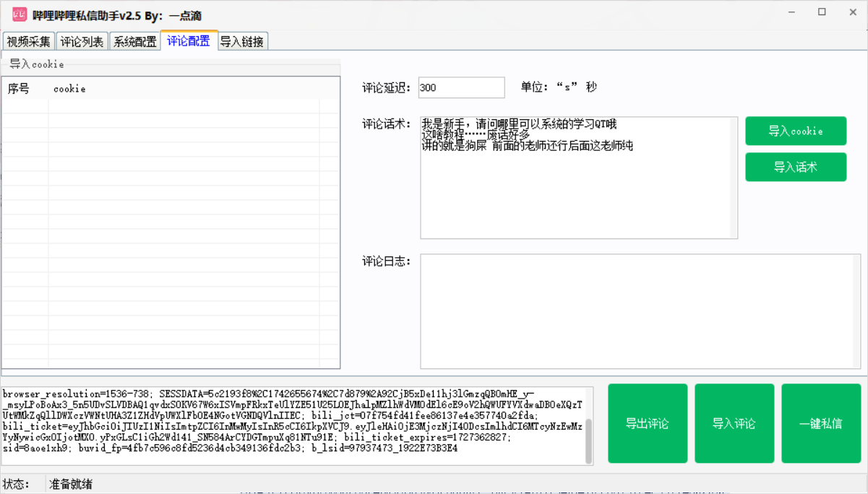This screenshot has height=494, width=868.
Task: Open the 评论列表 tab
Action: pyautogui.click(x=82, y=42)
